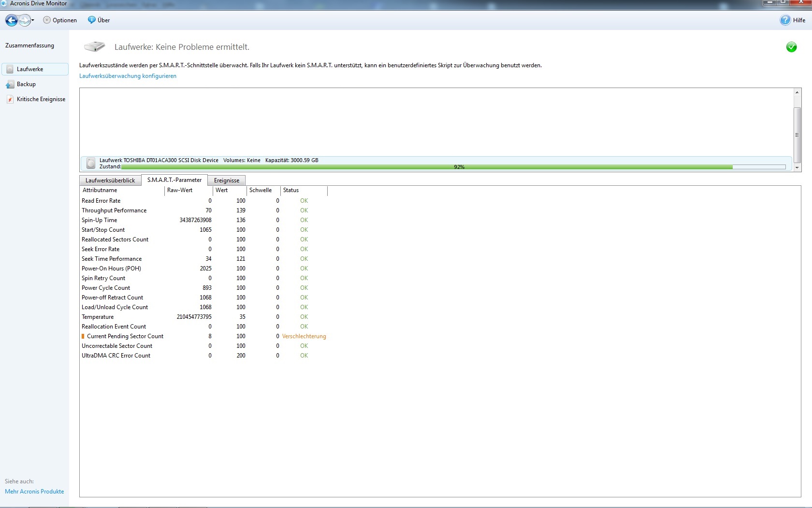Click the Power Cycle Count raw value 893
Image resolution: width=812 pixels, height=508 pixels.
[207, 288]
